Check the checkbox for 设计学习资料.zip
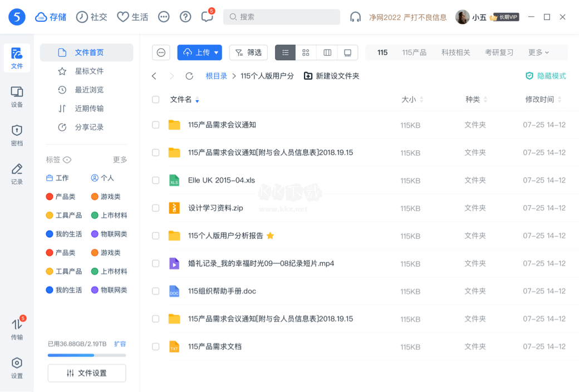Viewport: 579px width, 392px height. tap(155, 208)
